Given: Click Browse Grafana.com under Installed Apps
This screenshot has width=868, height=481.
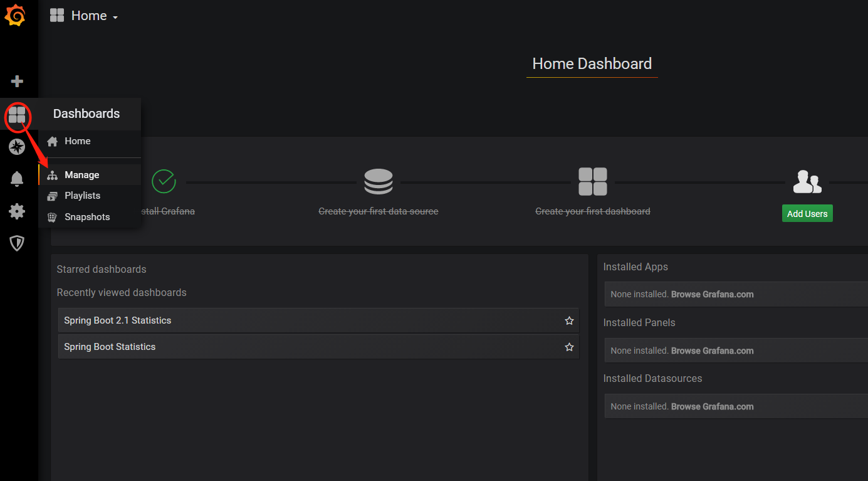Looking at the screenshot, I should (713, 294).
